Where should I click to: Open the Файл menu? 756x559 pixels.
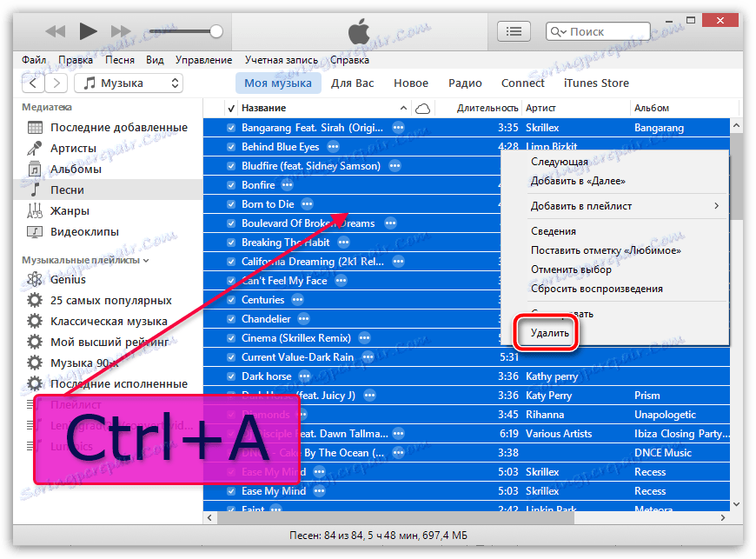34,60
